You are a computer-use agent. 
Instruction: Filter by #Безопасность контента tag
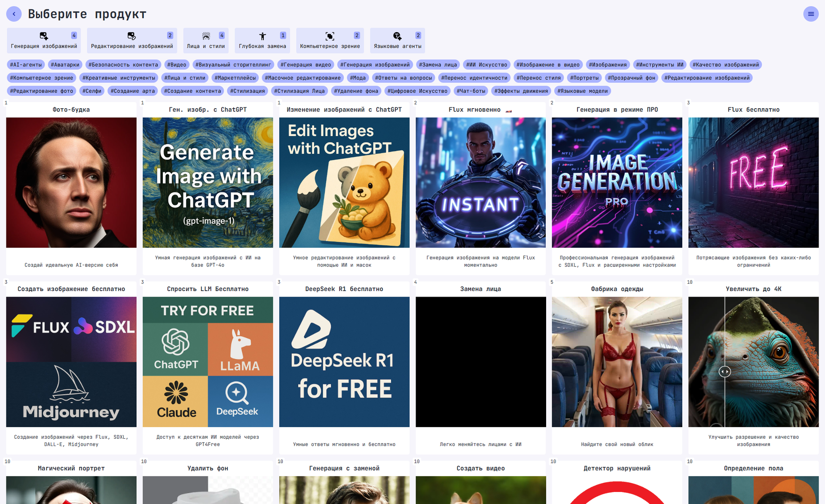123,65
